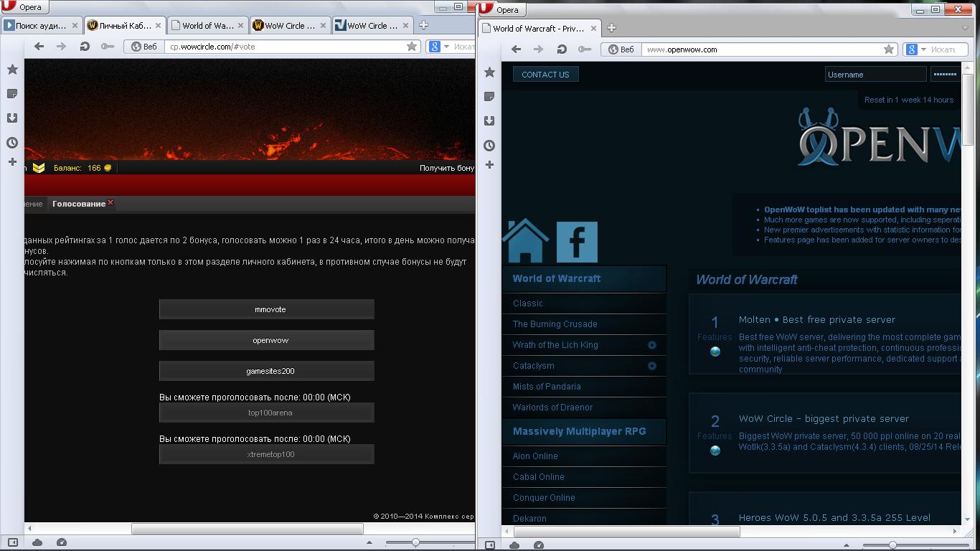Image resolution: width=980 pixels, height=551 pixels.
Task: Open Notes panel in right Opera sidebar
Action: tap(489, 97)
